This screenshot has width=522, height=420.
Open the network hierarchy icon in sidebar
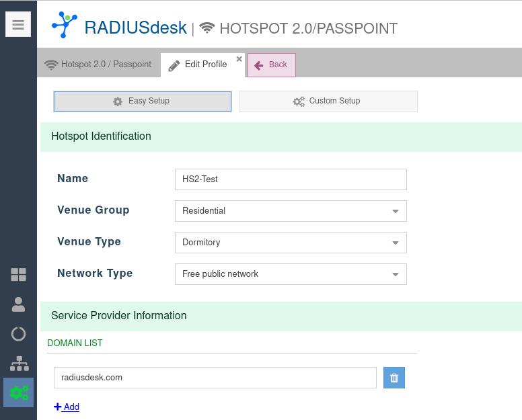[x=18, y=364]
